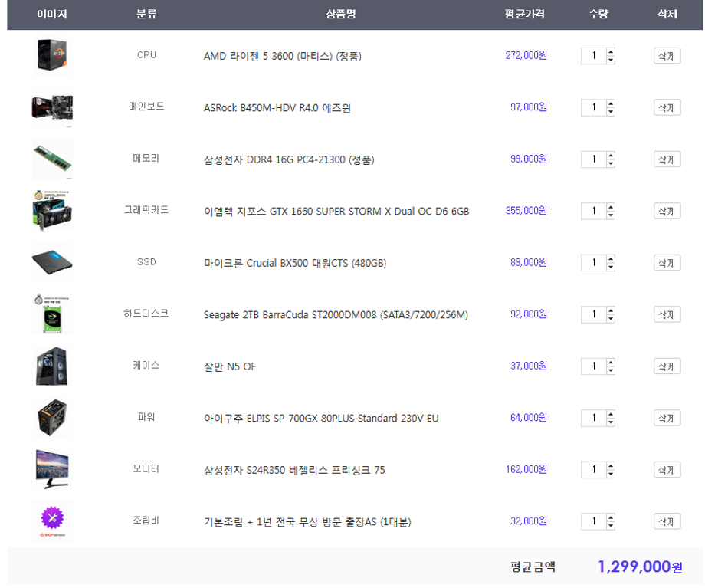Open the Samsung DDR4 memory stick image
This screenshot has width=705, height=588.
(52, 159)
